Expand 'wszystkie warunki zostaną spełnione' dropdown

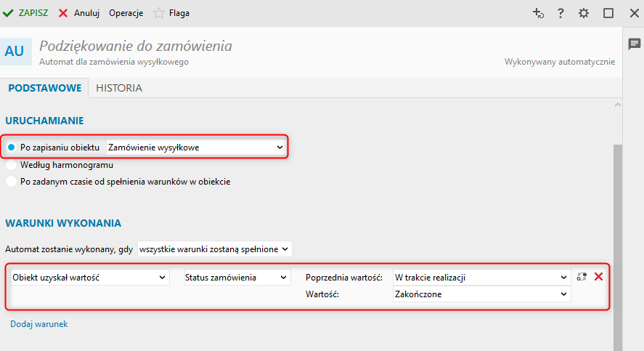coord(214,249)
